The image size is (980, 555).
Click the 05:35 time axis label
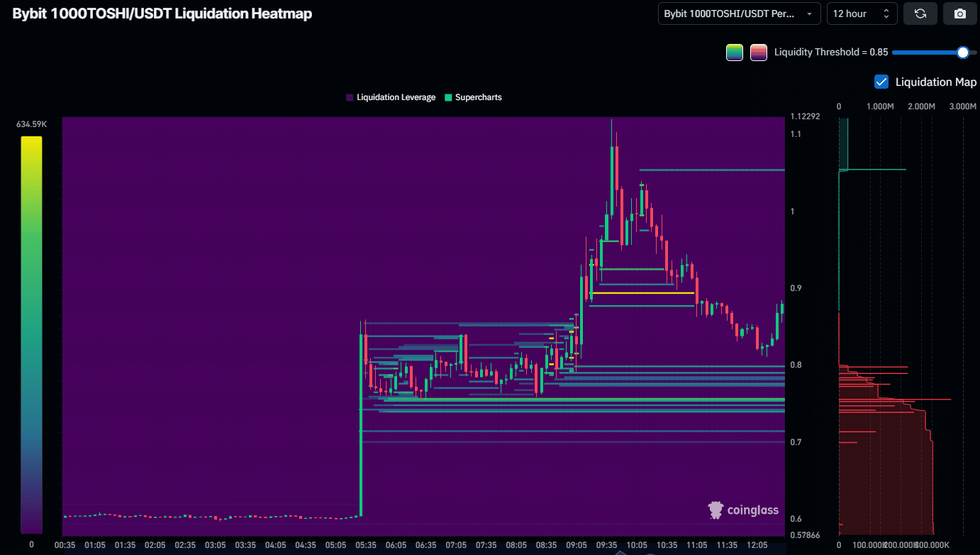[366, 545]
